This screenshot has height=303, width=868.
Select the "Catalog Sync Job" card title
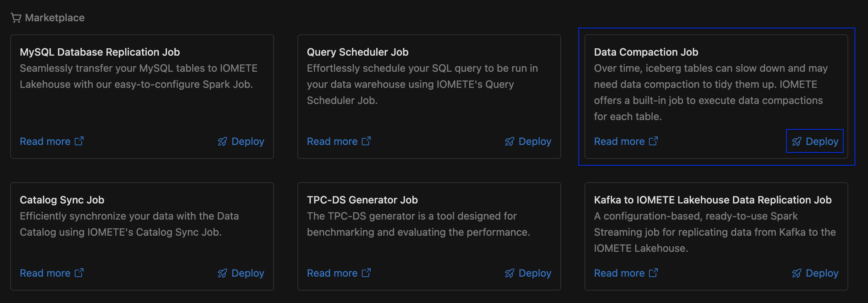point(62,200)
